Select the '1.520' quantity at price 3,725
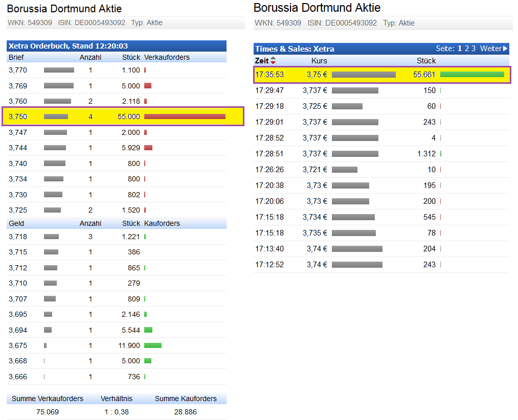This screenshot has height=420, width=518. click(x=131, y=210)
